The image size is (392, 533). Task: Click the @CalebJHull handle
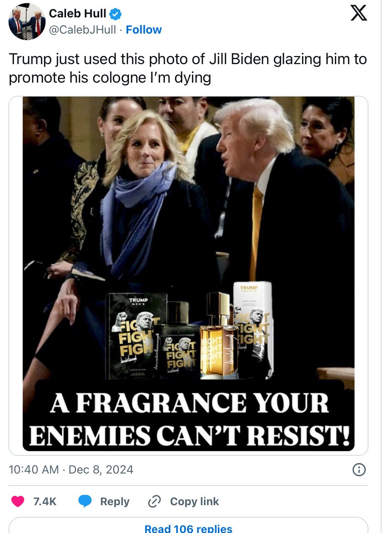tap(82, 30)
